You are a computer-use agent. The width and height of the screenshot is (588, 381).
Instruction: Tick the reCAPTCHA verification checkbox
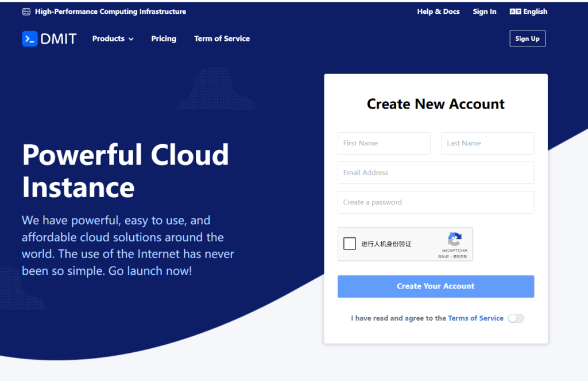[350, 244]
